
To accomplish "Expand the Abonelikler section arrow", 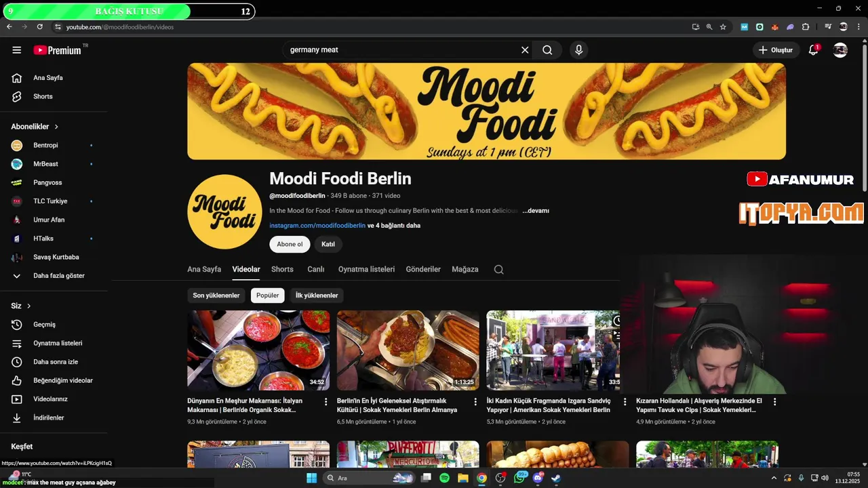I will pyautogui.click(x=56, y=127).
